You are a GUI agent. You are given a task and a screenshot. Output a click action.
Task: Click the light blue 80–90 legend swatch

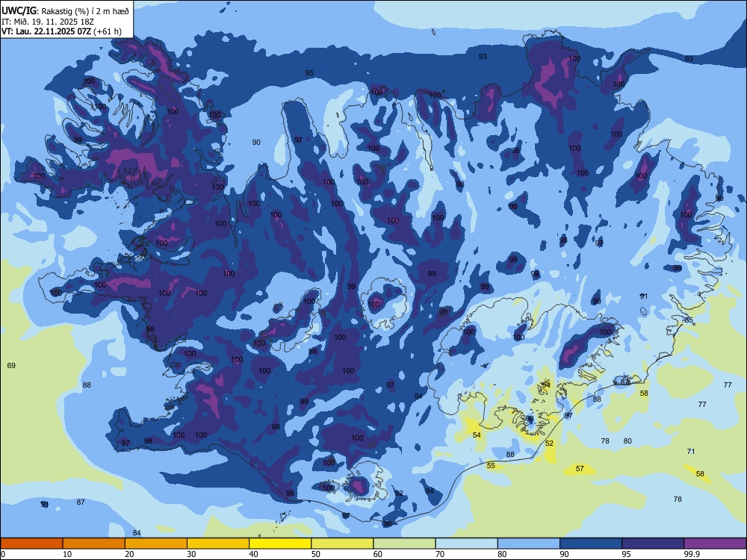point(529,544)
